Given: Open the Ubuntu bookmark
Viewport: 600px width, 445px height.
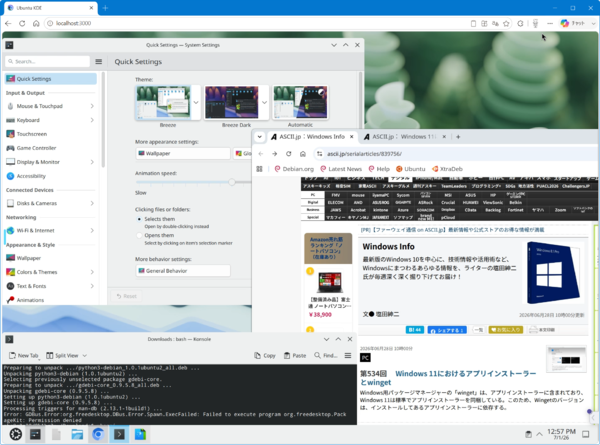Looking at the screenshot, I should tap(411, 169).
